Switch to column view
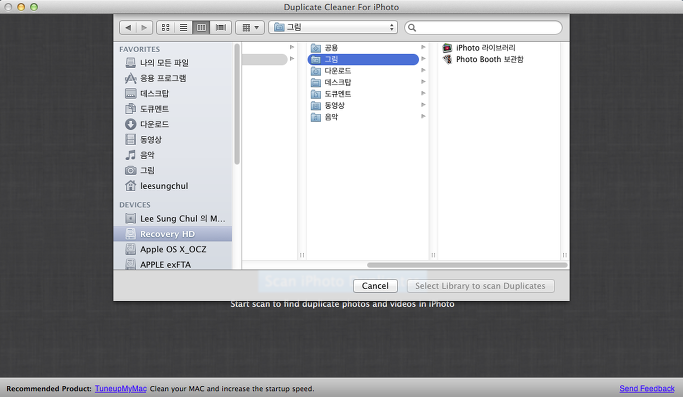The width and height of the screenshot is (683, 397). (201, 27)
